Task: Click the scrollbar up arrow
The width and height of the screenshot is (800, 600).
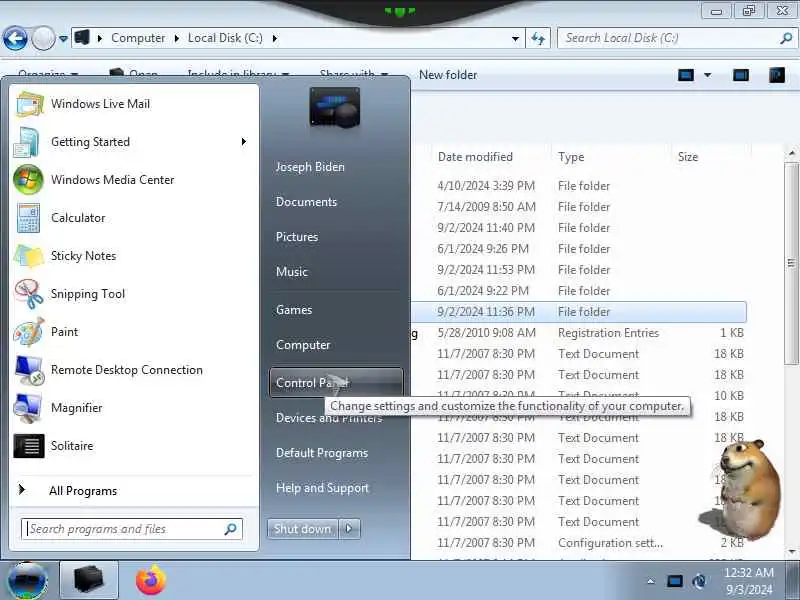Action: (x=791, y=153)
